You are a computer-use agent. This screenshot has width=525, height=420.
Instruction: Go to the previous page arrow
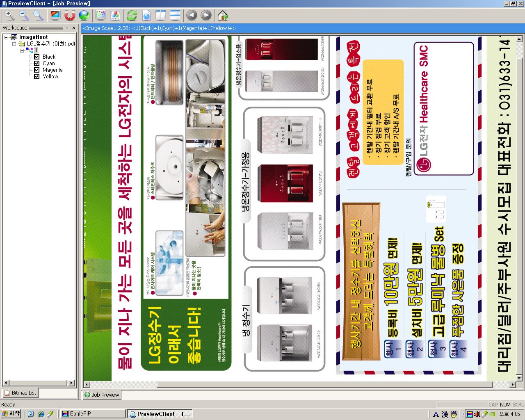[192, 16]
